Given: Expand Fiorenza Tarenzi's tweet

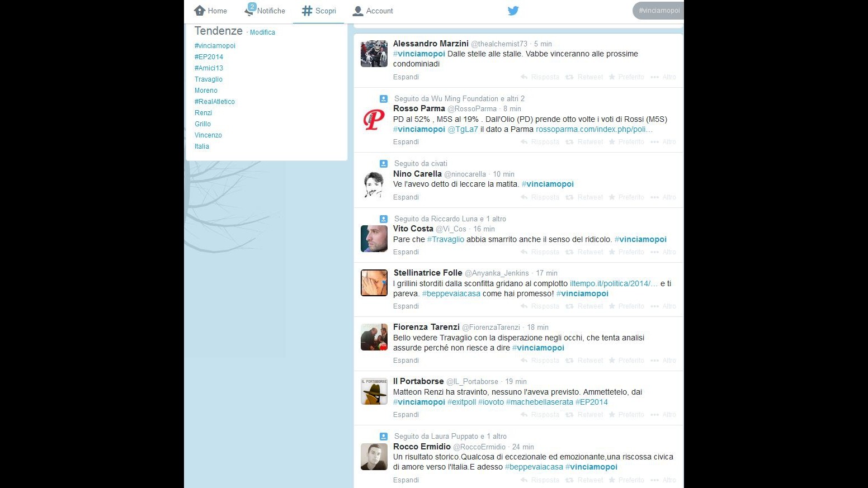Looking at the screenshot, I should (x=406, y=361).
